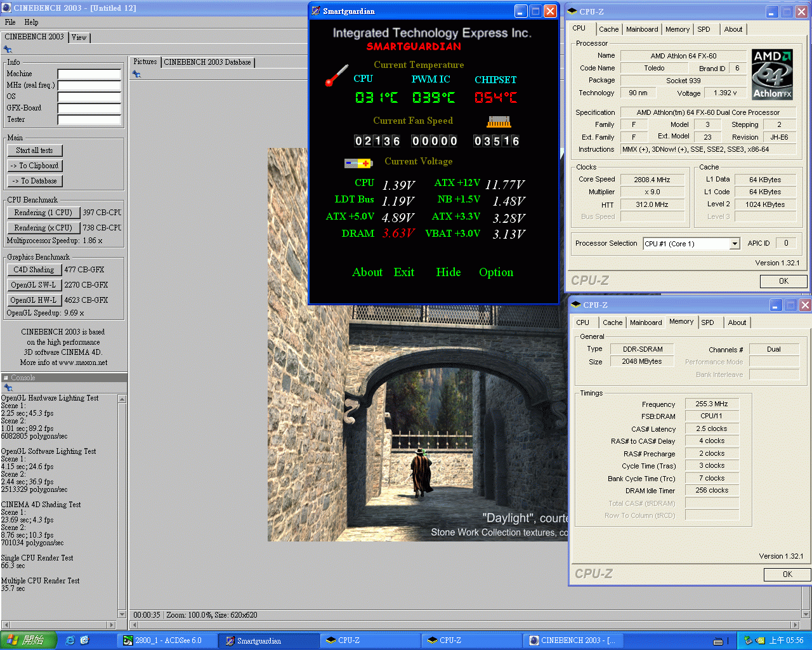Click into the Machine input field
Screen dimensions: 812x650
pyautogui.click(x=89, y=74)
